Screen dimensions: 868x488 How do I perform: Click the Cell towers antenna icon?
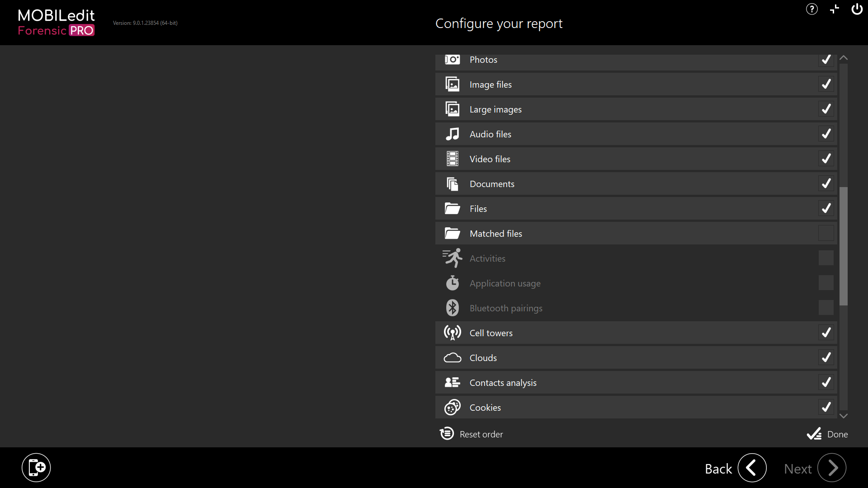(452, 333)
